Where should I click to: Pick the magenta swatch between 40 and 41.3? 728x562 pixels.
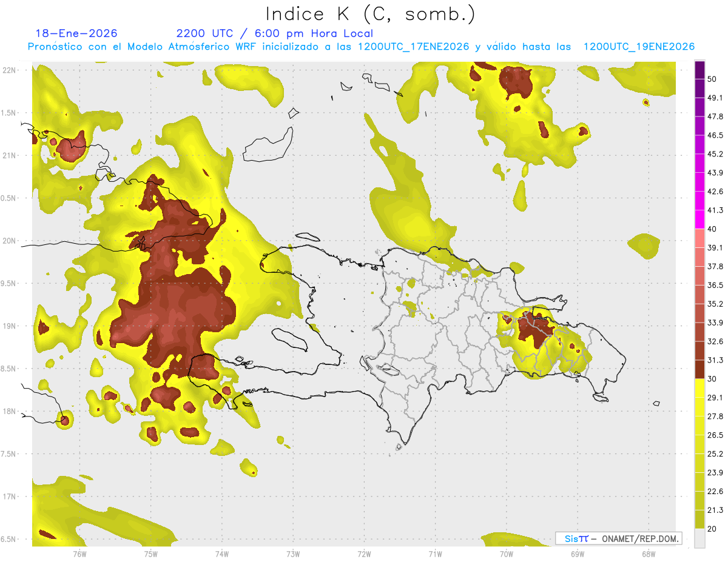point(699,219)
